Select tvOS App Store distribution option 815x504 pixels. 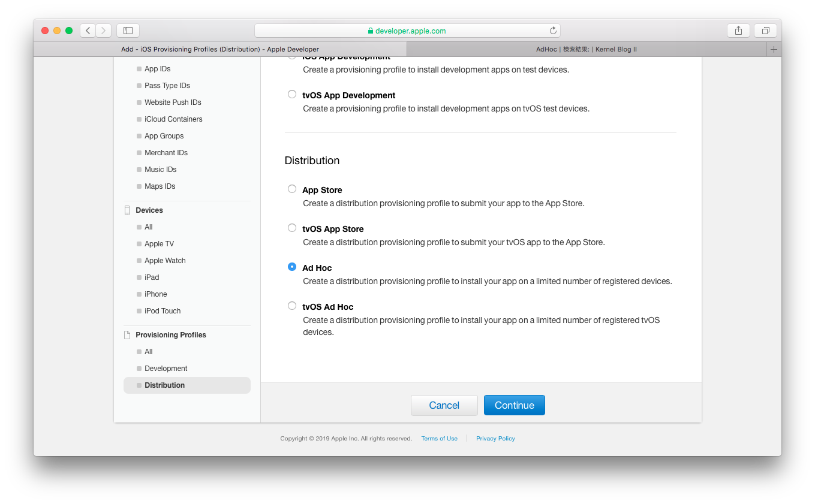point(292,228)
